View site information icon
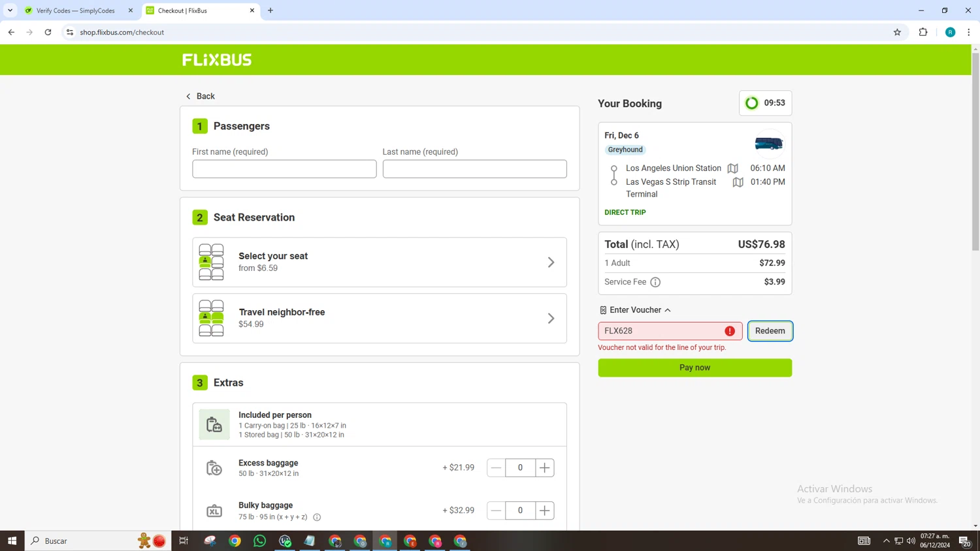Screen dimensions: 980x551 pyautogui.click(x=70, y=32)
